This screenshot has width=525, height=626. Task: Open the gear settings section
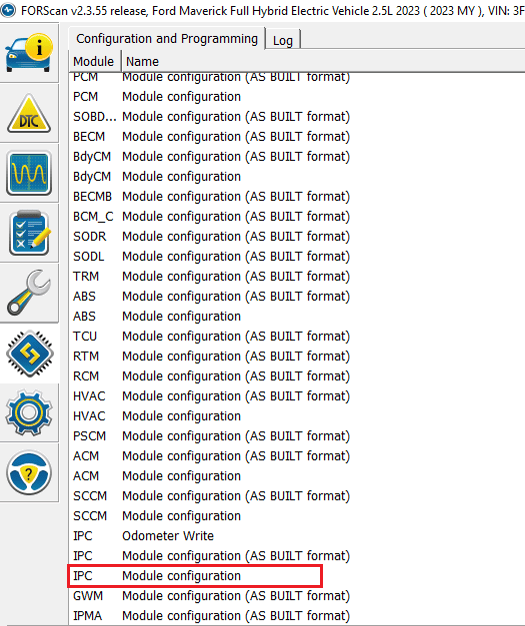(x=29, y=413)
